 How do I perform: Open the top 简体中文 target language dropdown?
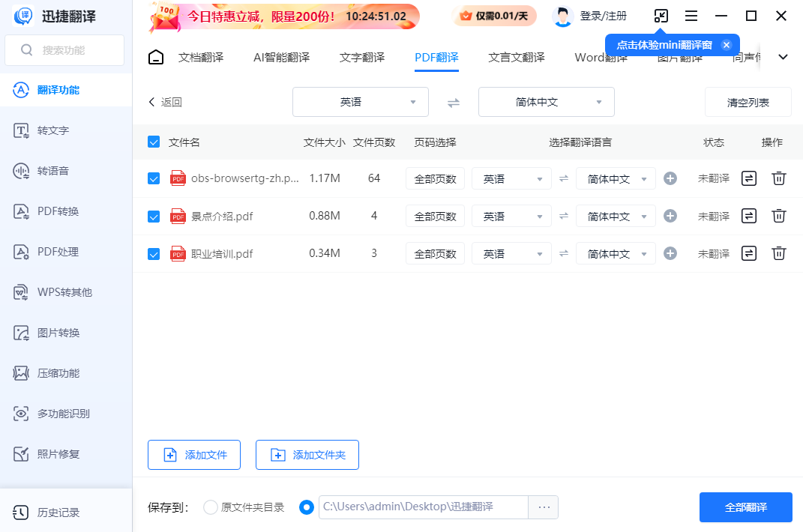[546, 102]
